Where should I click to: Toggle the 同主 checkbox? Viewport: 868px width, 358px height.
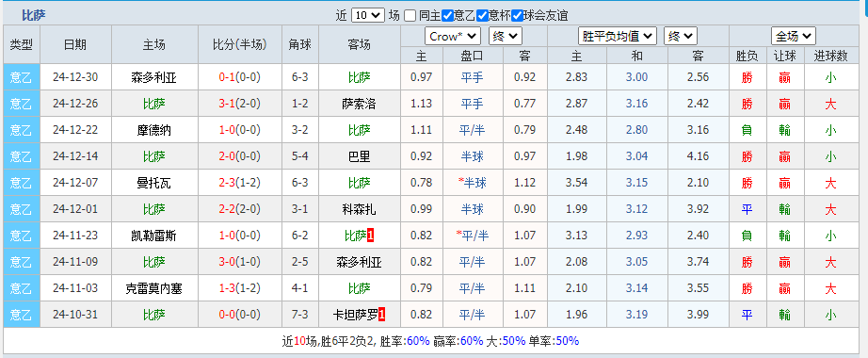(410, 15)
